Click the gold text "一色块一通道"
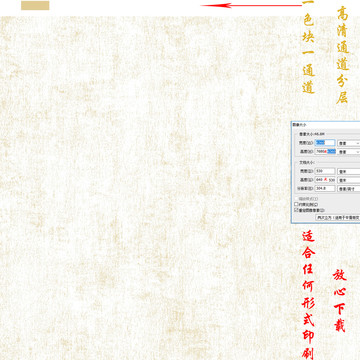The width and height of the screenshot is (360, 360). point(309,47)
